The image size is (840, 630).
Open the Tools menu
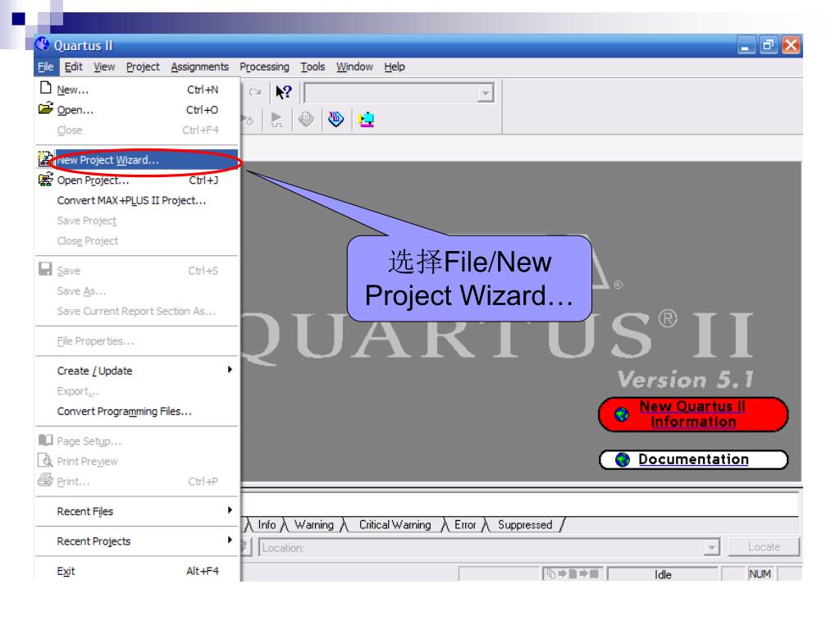[313, 66]
